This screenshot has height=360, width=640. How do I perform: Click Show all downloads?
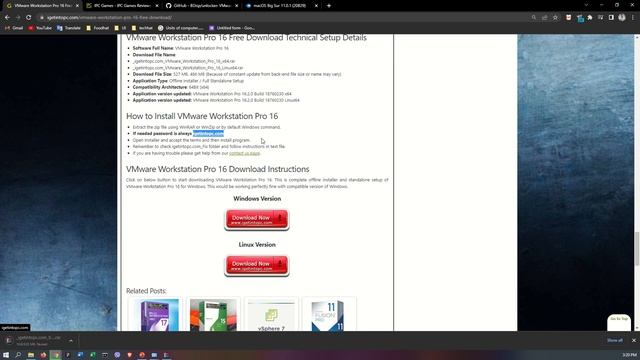point(615,340)
